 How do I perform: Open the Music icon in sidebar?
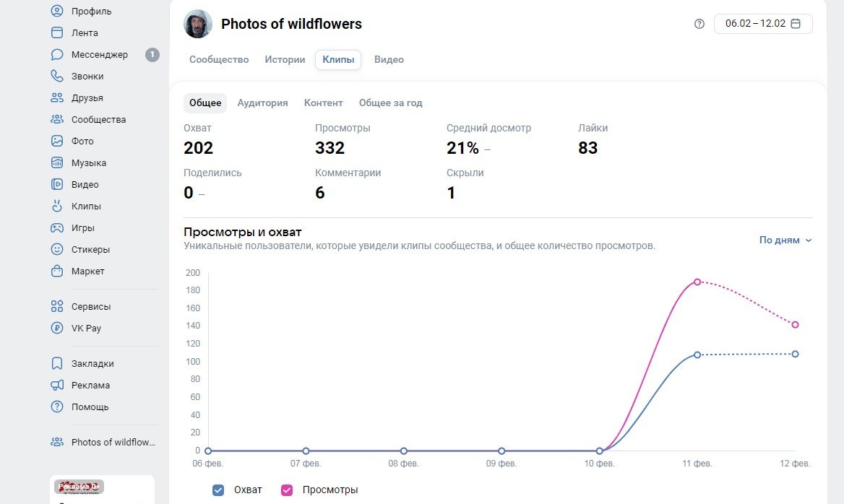[57, 163]
